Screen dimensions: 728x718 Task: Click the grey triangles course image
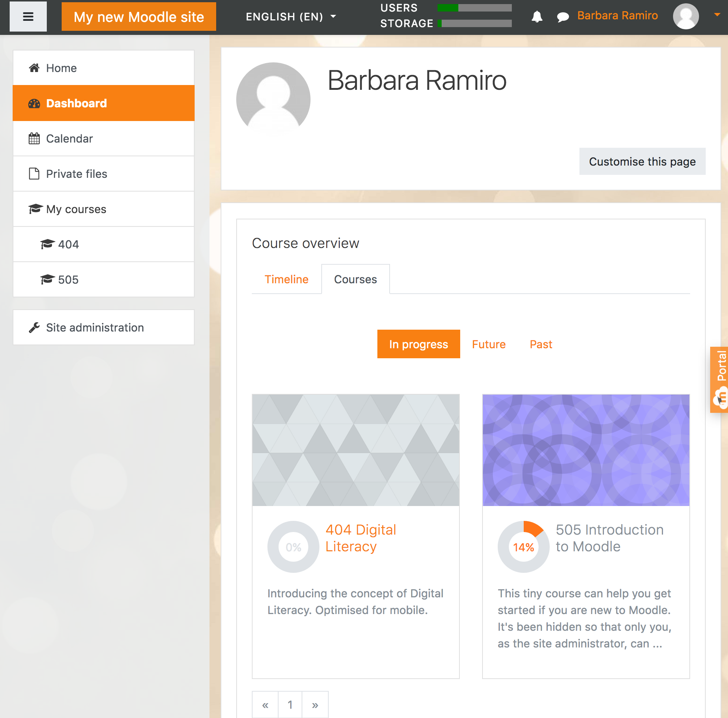point(355,450)
